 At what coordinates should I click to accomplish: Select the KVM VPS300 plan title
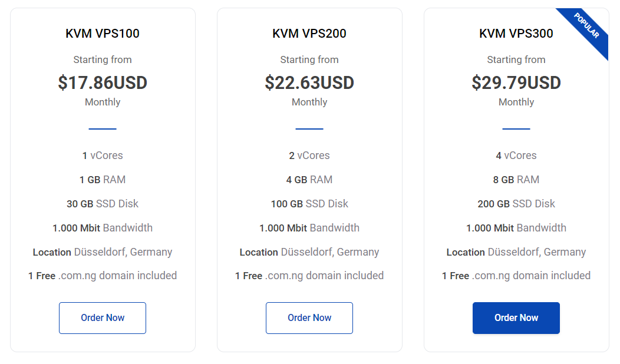coord(516,34)
